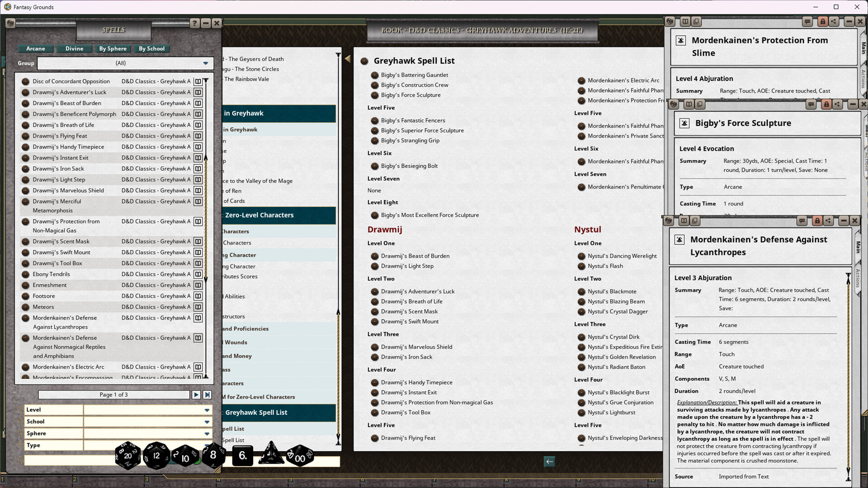Click the book view icon on Mordenkainen's Protection window

(x=684, y=21)
